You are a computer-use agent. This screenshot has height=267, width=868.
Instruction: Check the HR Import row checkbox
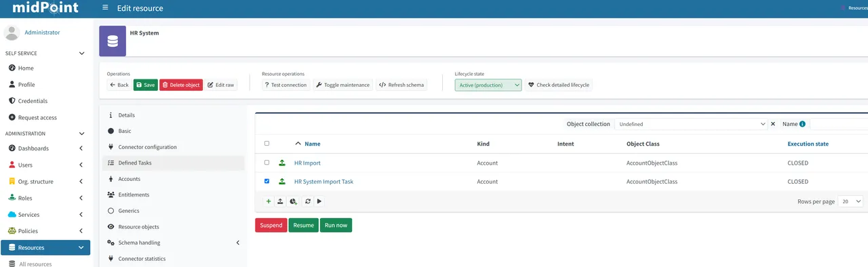tap(267, 163)
